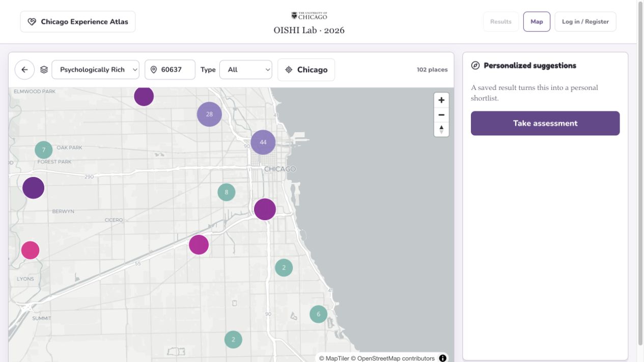Click Take assessment button
The height and width of the screenshot is (362, 644).
(545, 124)
